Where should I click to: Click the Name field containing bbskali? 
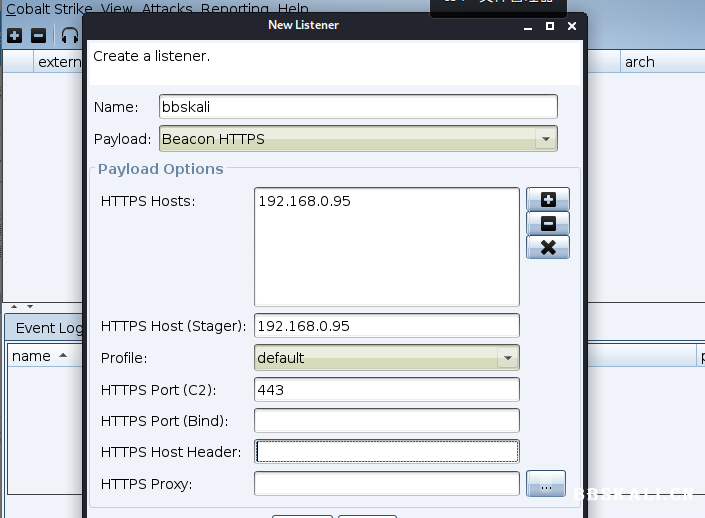point(357,106)
